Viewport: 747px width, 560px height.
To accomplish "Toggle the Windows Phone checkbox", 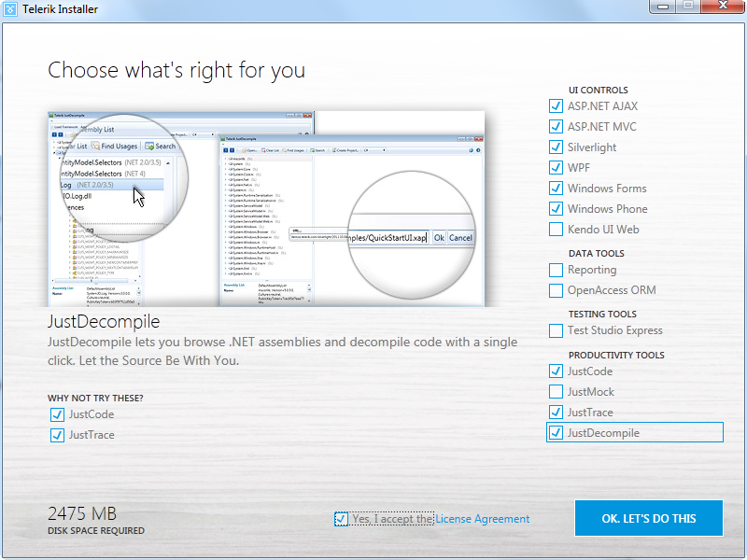I will click(x=556, y=208).
